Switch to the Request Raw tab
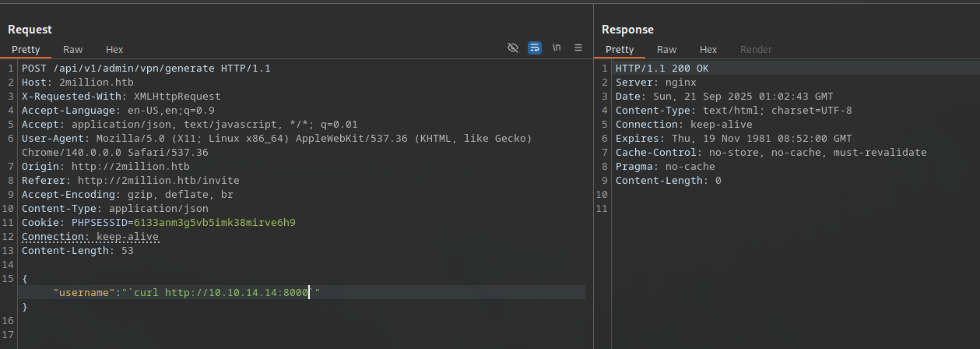This screenshot has height=349, width=980. point(73,49)
